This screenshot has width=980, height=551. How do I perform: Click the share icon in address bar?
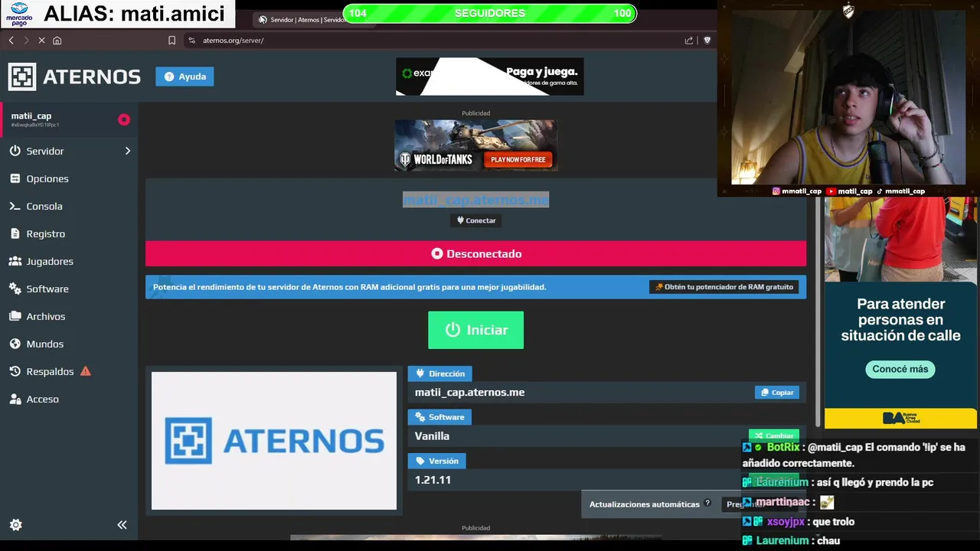689,41
